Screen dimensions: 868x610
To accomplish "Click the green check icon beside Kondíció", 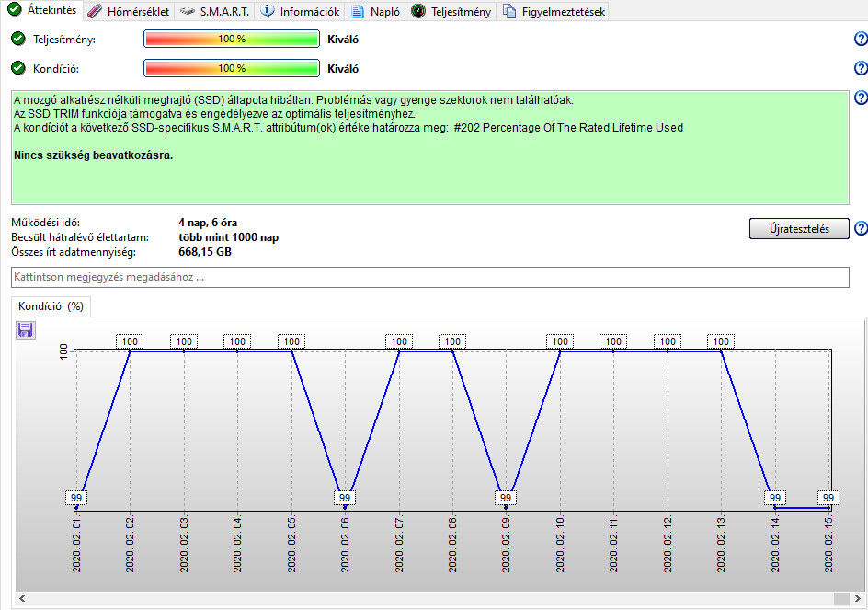I will (18, 68).
